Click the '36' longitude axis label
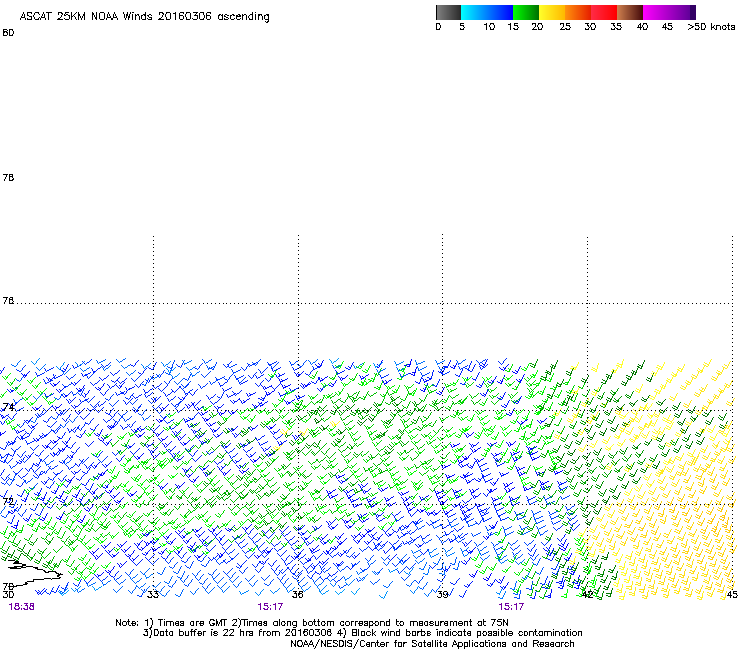This screenshot has width=740, height=650. 297,594
